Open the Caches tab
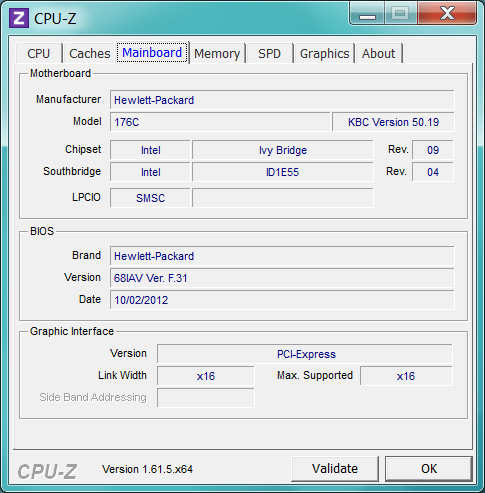The height and width of the screenshot is (493, 485). (90, 53)
